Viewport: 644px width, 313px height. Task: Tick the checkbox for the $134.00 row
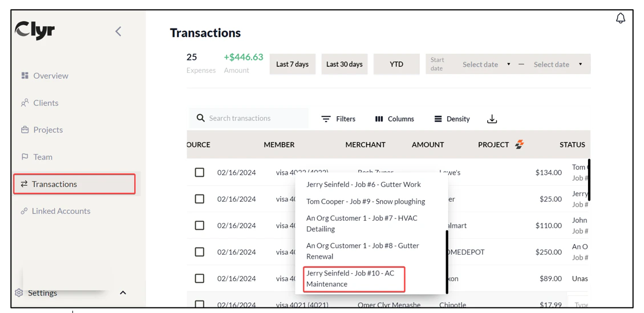[200, 173]
